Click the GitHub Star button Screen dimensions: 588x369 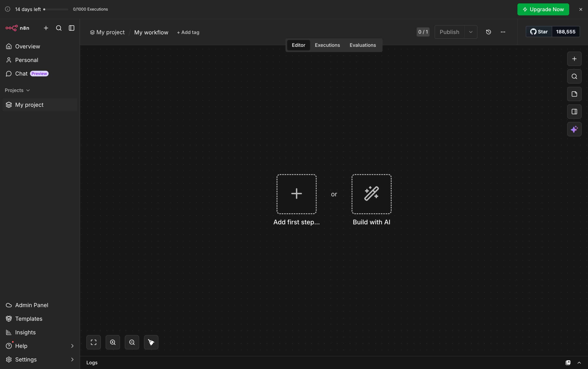pyautogui.click(x=539, y=32)
